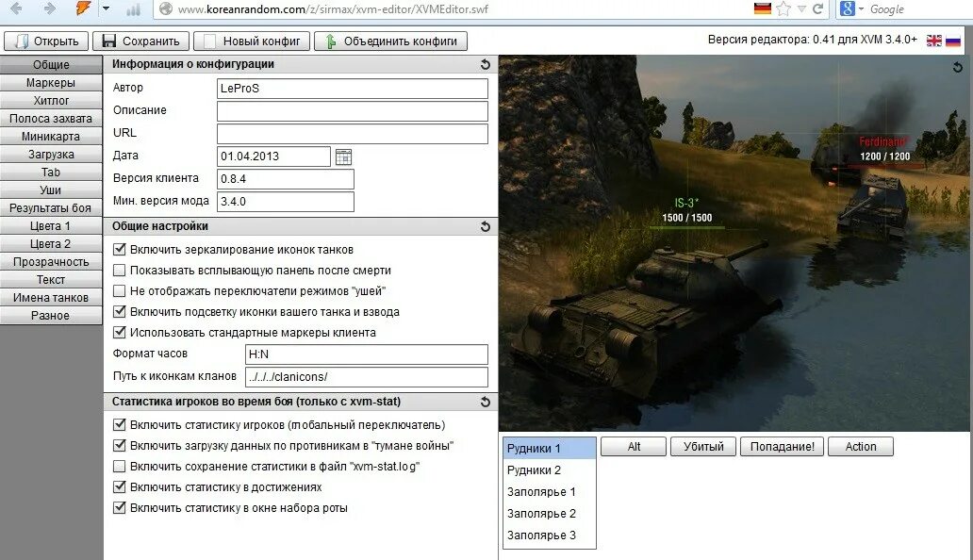Switch editor language to Russian flag
Image resolution: width=973 pixels, height=560 pixels.
click(953, 41)
